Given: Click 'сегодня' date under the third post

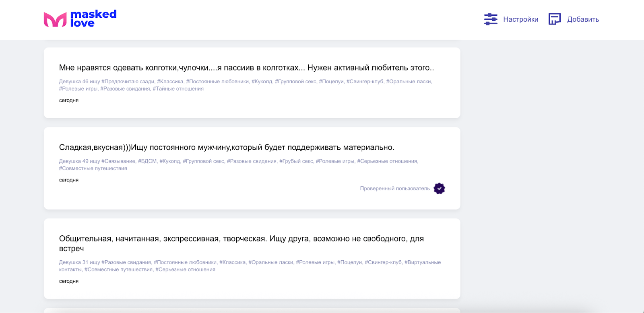Looking at the screenshot, I should point(69,281).
